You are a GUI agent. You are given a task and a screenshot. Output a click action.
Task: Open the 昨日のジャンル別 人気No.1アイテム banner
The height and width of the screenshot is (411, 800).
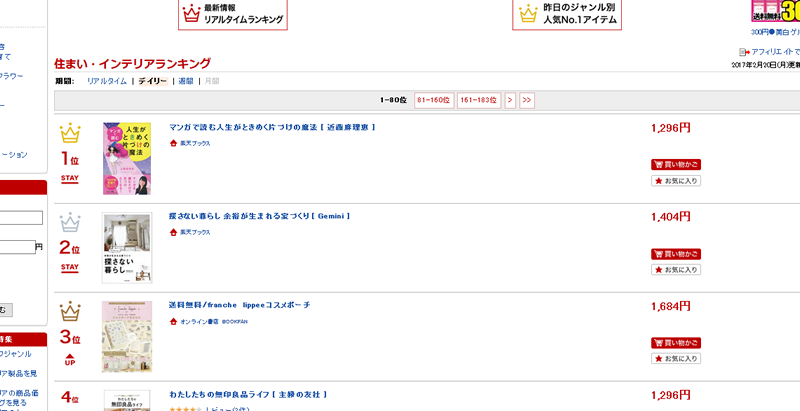tap(567, 14)
